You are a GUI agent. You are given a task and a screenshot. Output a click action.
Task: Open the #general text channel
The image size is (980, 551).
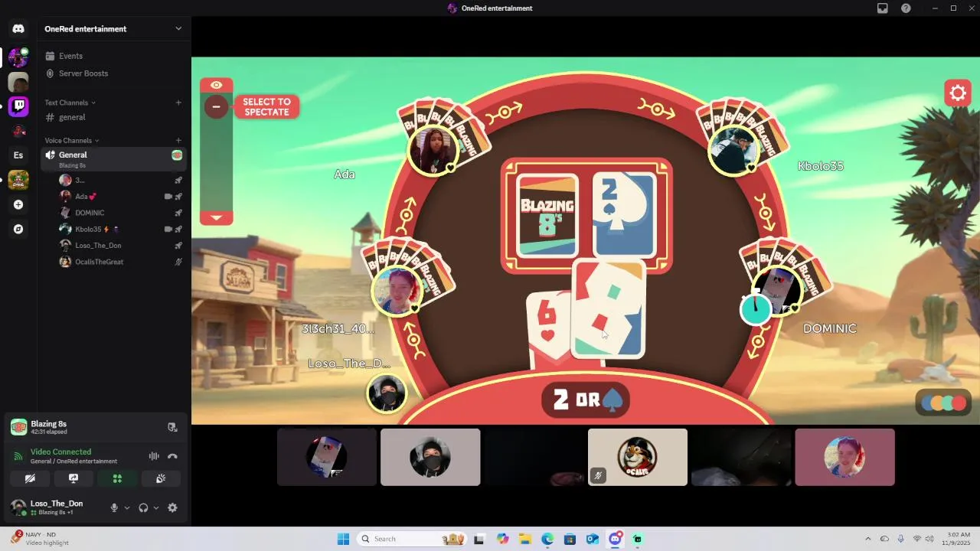tap(113, 117)
